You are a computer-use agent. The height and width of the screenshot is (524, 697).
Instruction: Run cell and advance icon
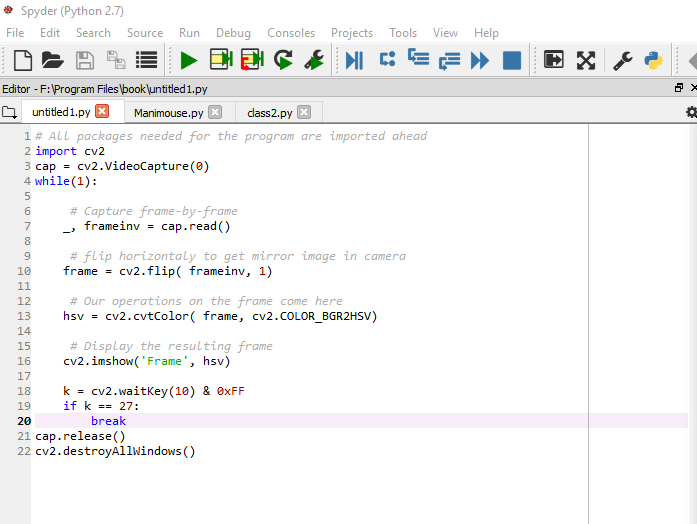[252, 60]
